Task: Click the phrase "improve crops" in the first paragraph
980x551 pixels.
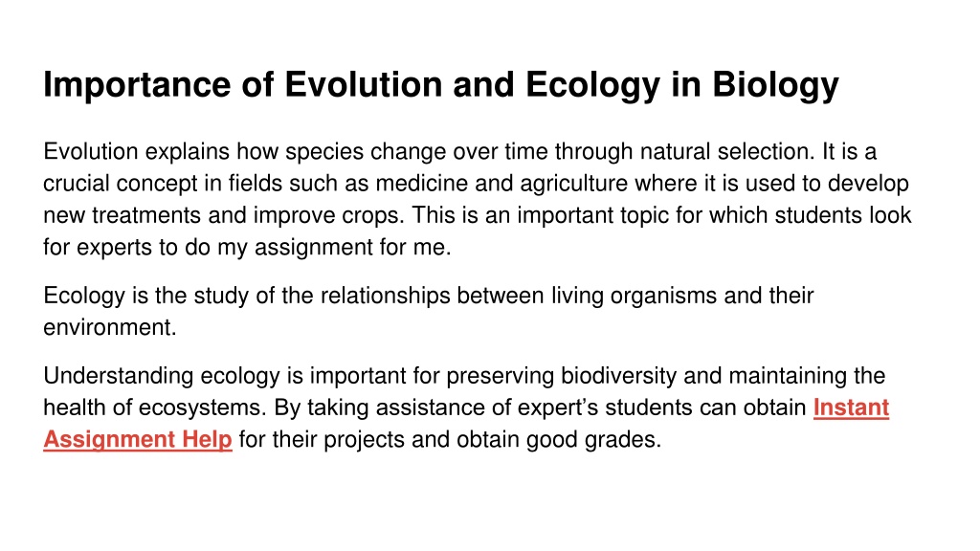Action: click(x=329, y=215)
